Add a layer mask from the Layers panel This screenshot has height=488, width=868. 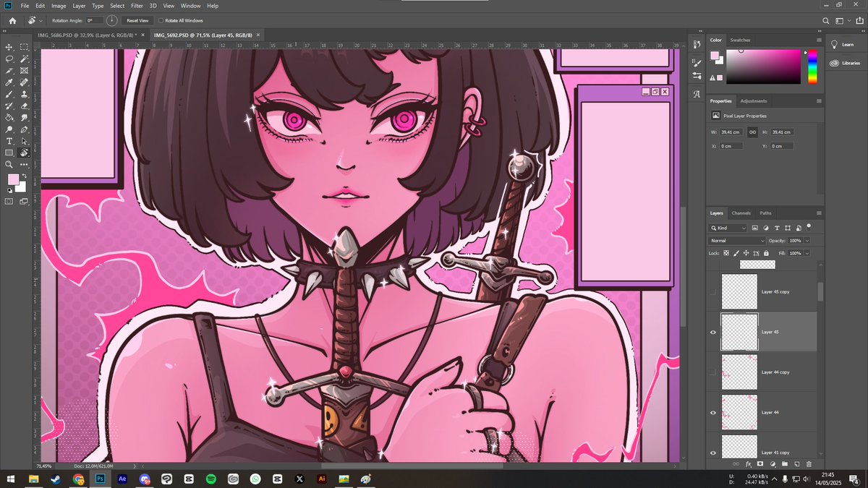(759, 463)
